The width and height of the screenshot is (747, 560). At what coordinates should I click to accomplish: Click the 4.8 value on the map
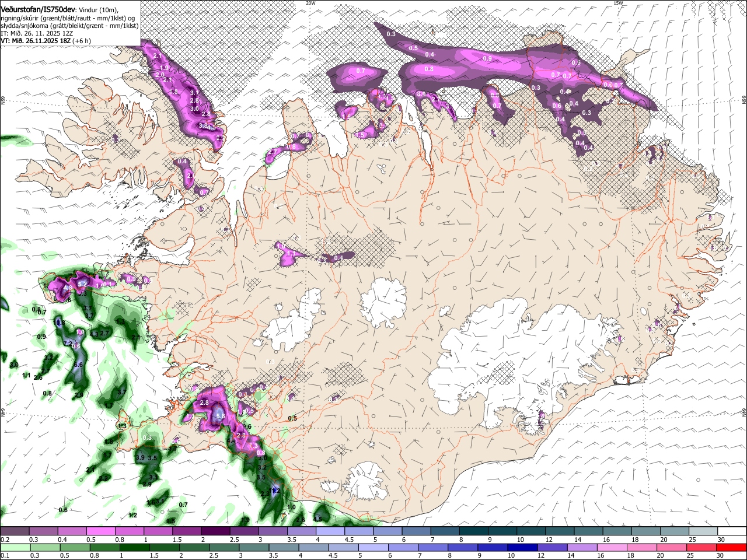pos(67,288)
